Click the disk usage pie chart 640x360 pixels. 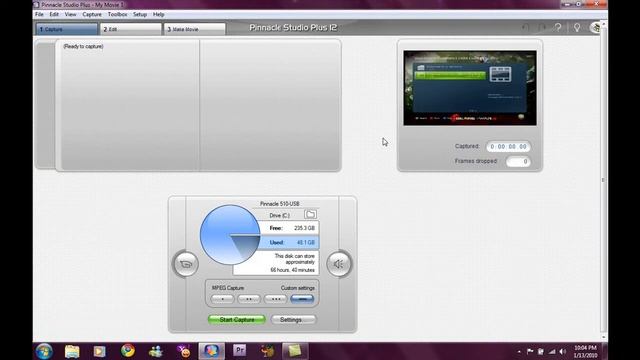pos(230,235)
